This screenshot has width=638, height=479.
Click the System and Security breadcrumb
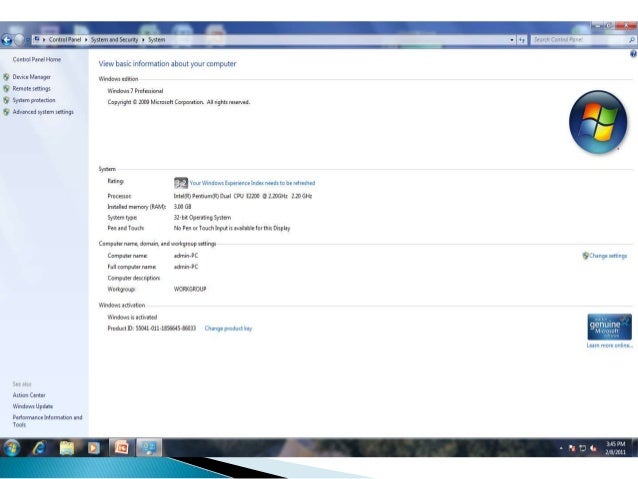point(114,39)
